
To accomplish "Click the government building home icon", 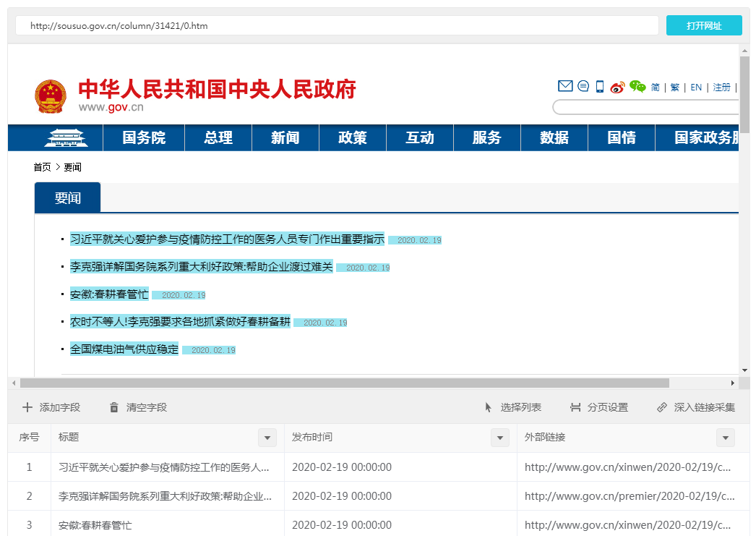I will [x=66, y=138].
